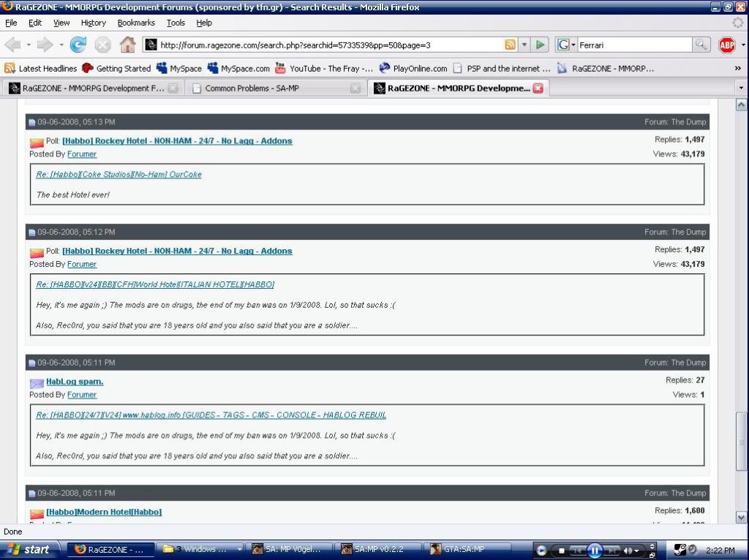The image size is (749, 560).
Task: Click in the Ferrari search field
Action: coord(633,45)
